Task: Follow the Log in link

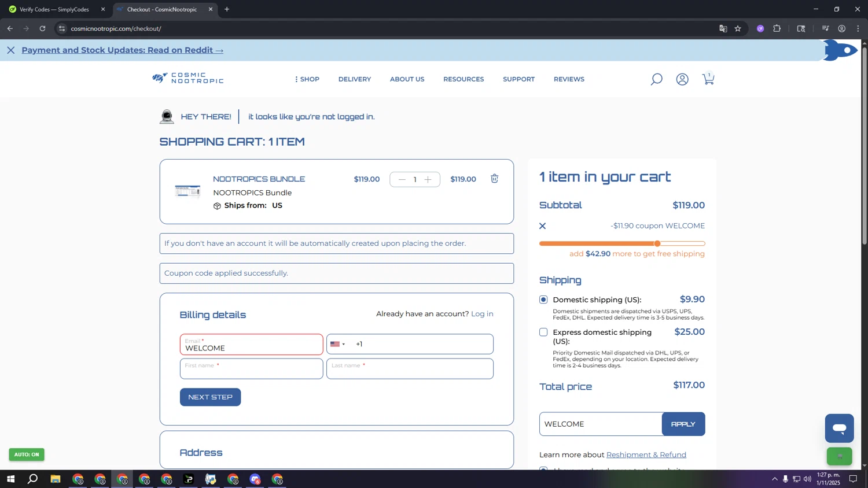Action: (482, 314)
